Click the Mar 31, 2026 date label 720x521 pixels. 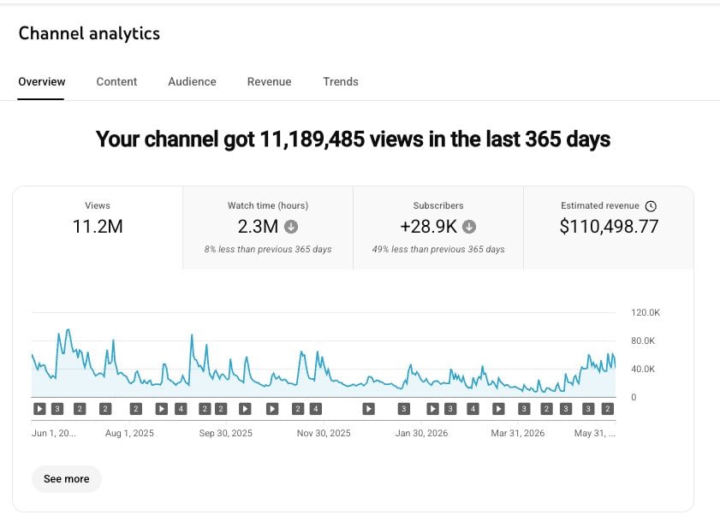[518, 433]
